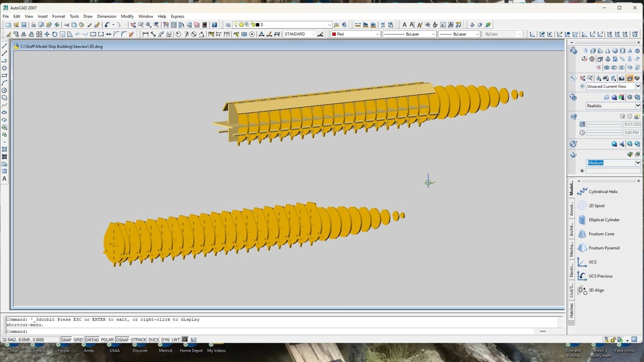The height and width of the screenshot is (362, 644).
Task: Select the Erase tool in Modify toolbar
Action: click(x=8, y=34)
